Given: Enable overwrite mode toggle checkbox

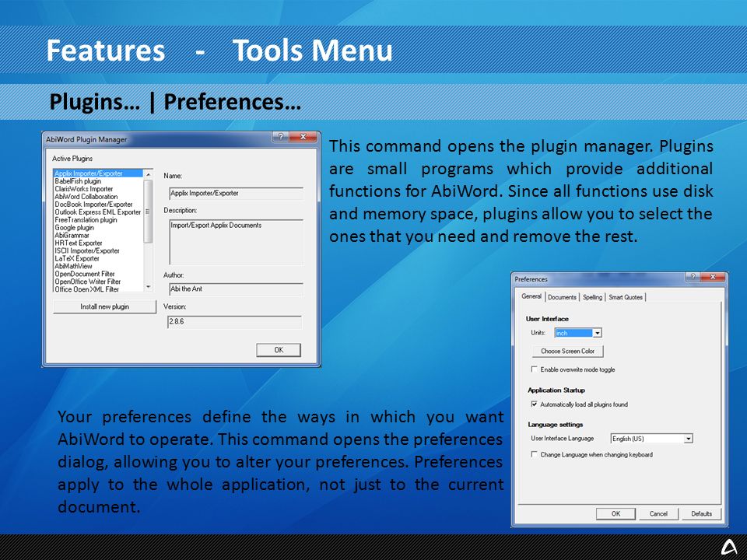Looking at the screenshot, I should click(x=534, y=369).
